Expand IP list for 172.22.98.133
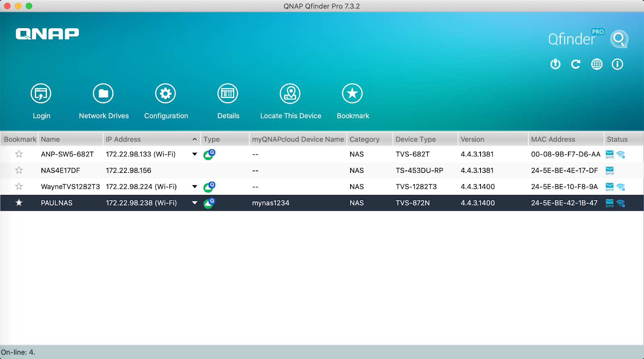The image size is (644, 359). tap(195, 154)
